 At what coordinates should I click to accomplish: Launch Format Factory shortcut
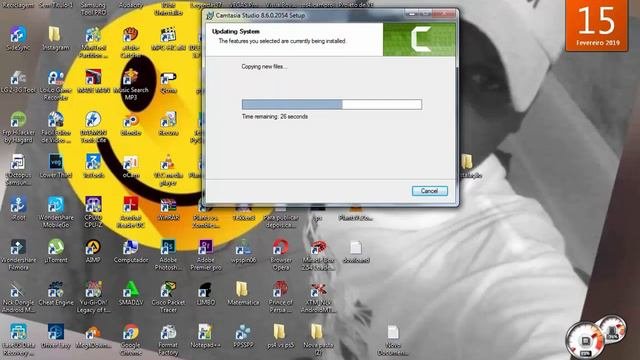coord(168,340)
